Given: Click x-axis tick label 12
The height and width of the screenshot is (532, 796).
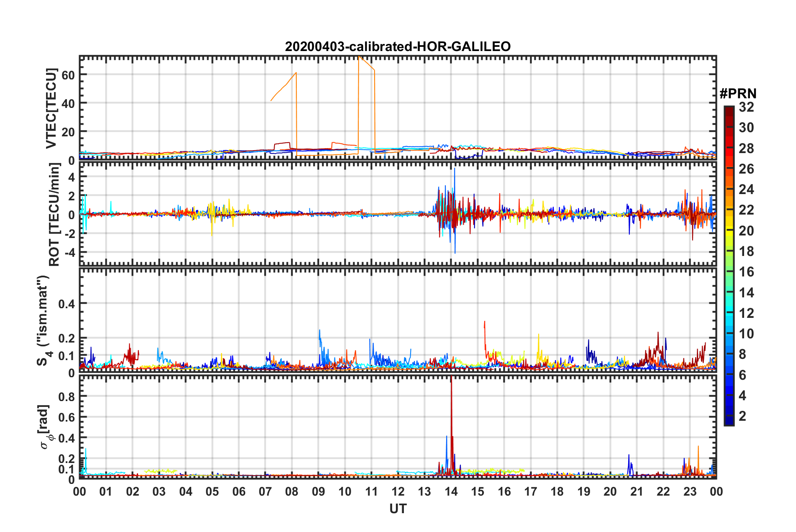Looking at the screenshot, I should coord(398,491).
